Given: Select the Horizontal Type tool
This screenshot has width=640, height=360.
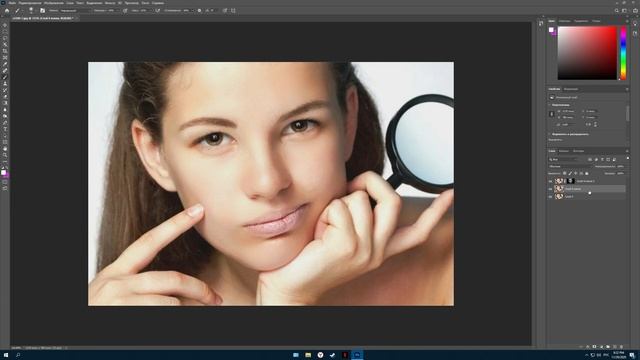Looking at the screenshot, I should (x=5, y=129).
